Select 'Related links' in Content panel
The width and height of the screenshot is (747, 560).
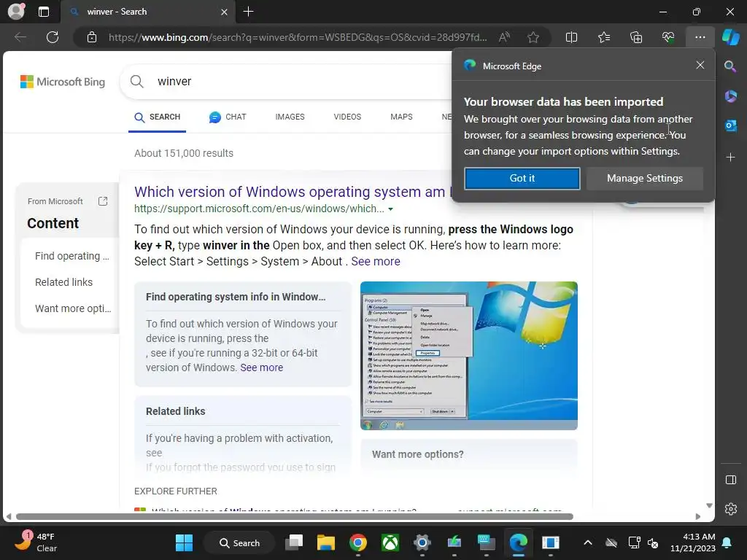[64, 282]
